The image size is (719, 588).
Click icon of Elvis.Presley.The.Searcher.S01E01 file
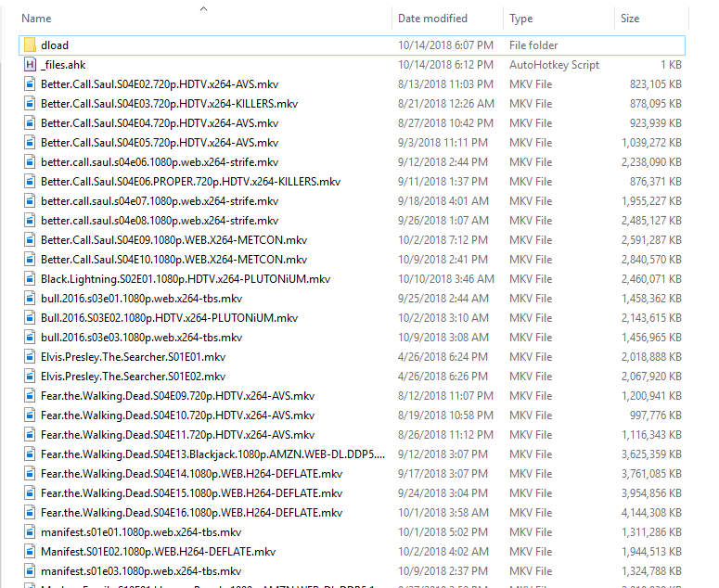tap(30, 357)
